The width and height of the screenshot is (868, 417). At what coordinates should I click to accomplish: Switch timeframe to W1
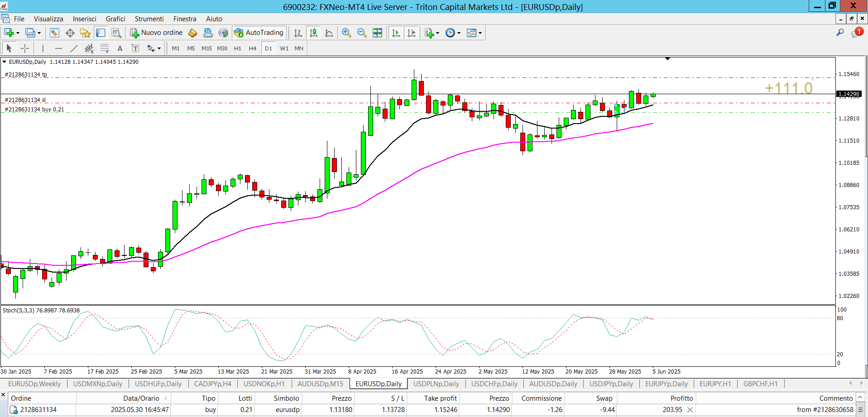(284, 48)
